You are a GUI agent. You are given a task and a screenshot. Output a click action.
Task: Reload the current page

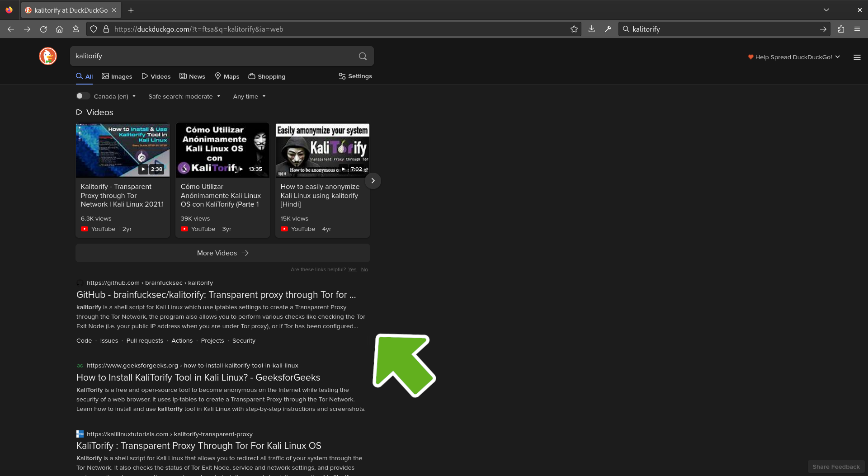pos(43,29)
